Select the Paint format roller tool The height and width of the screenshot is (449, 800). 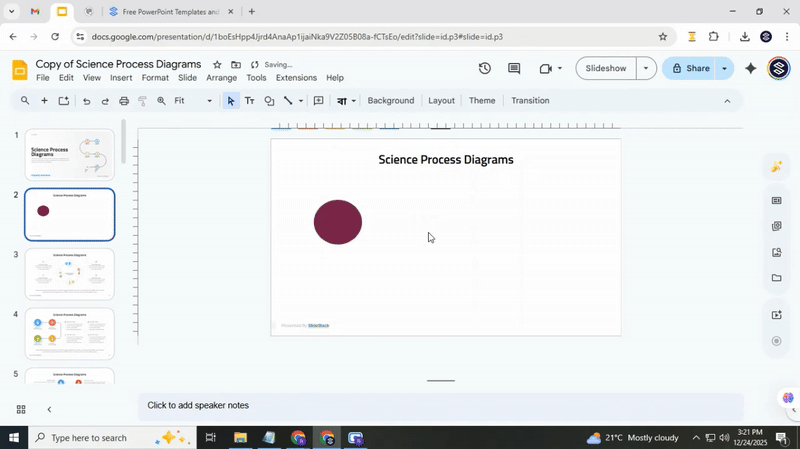click(143, 101)
